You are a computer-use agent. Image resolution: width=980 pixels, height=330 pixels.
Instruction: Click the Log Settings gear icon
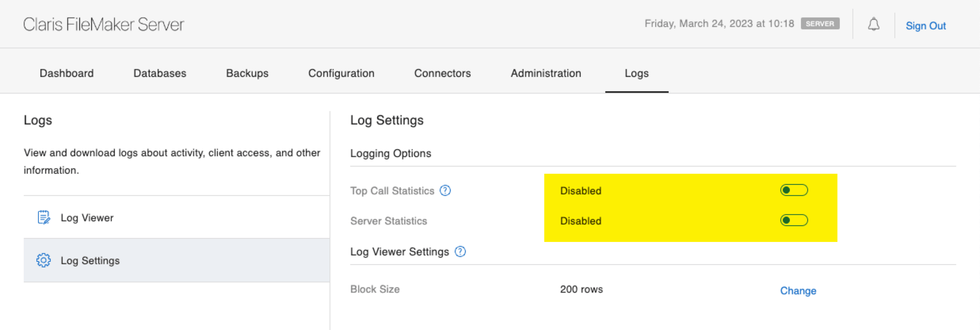coord(43,260)
